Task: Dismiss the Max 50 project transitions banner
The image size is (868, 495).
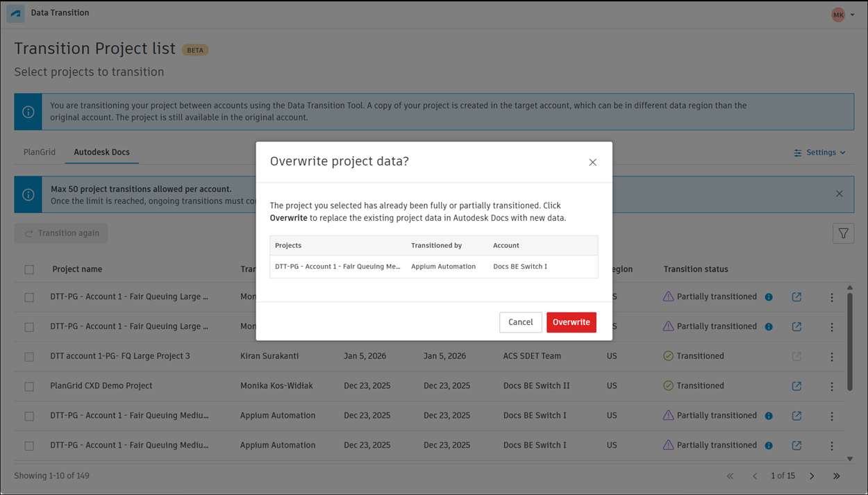Action: pyautogui.click(x=839, y=194)
